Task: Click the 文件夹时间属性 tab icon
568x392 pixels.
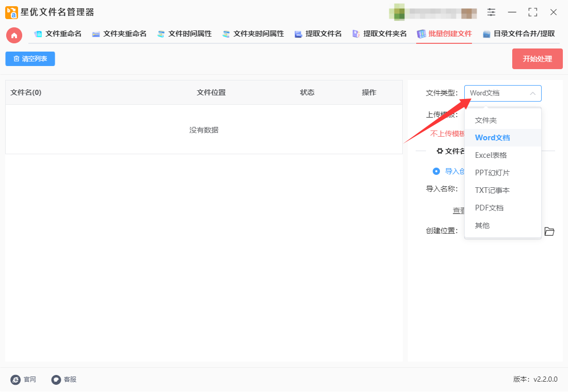Action: 226,34
